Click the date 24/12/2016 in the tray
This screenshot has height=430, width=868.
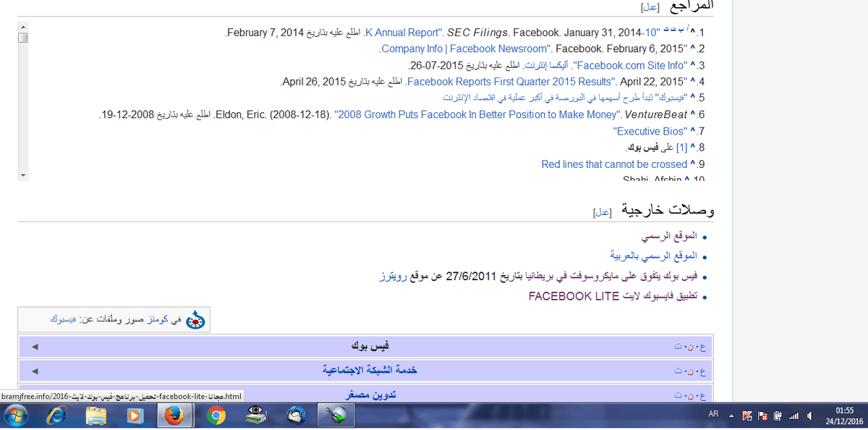click(x=843, y=421)
